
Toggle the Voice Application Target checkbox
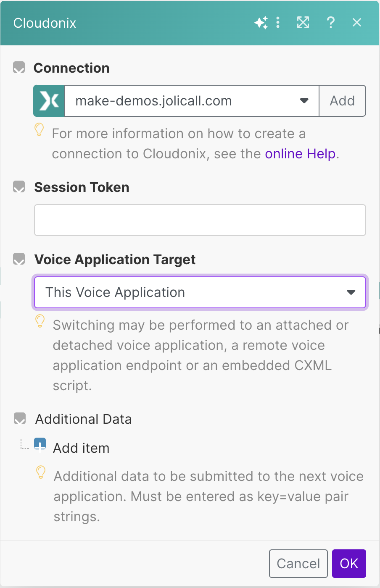(19, 259)
